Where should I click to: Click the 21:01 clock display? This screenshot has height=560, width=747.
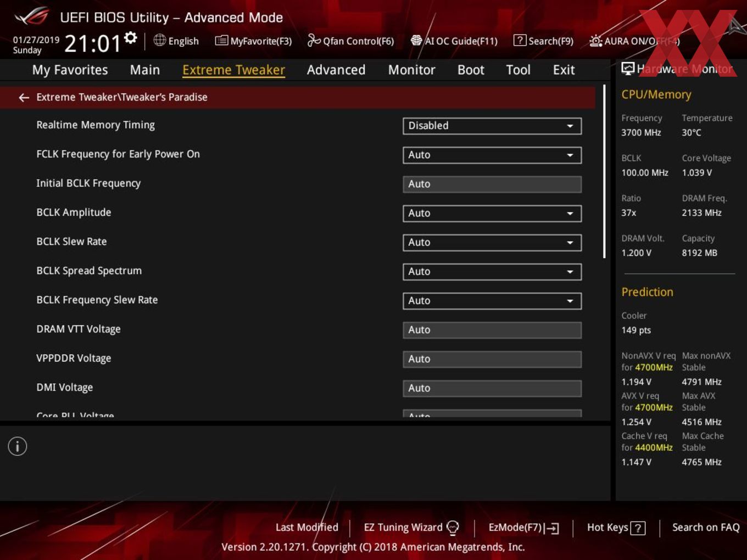[92, 43]
